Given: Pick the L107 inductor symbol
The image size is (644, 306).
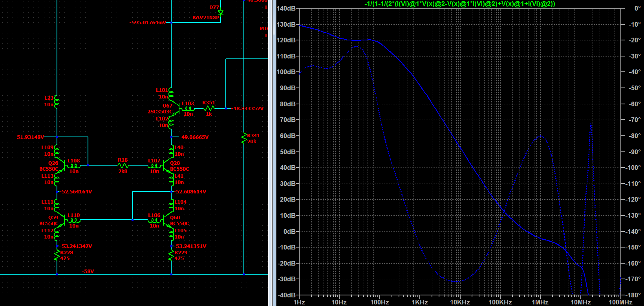Looking at the screenshot, I should (154, 166).
